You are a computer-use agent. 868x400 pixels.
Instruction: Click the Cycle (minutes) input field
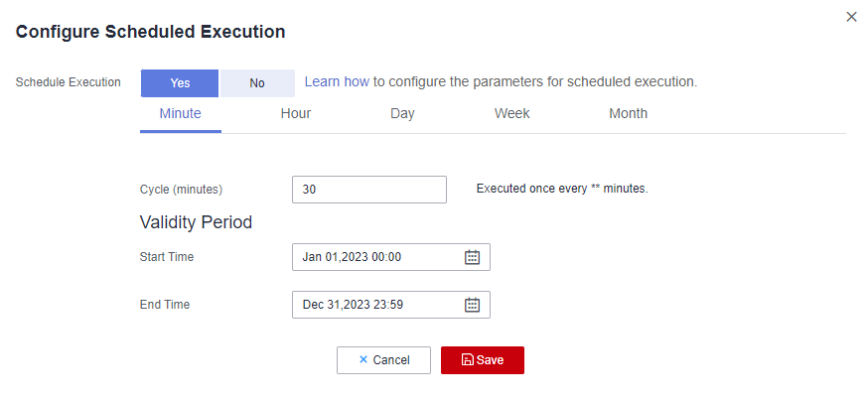[x=369, y=190]
